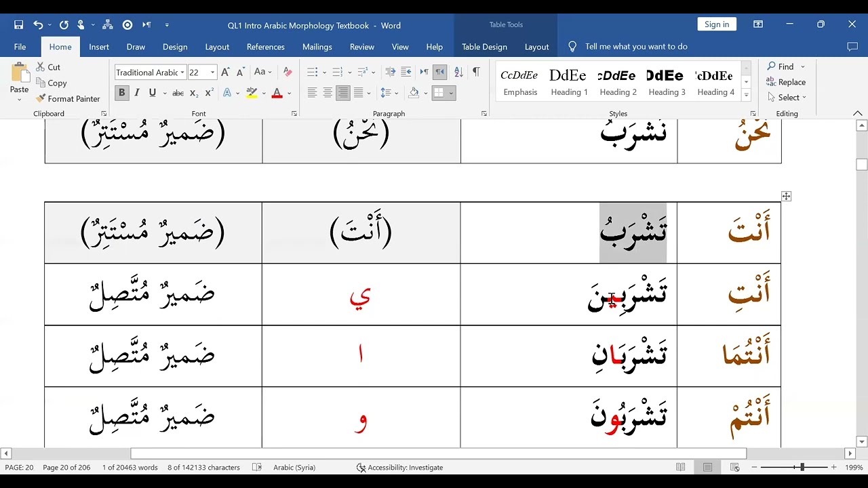
Task: Toggle right-to-left text direction
Action: (439, 72)
